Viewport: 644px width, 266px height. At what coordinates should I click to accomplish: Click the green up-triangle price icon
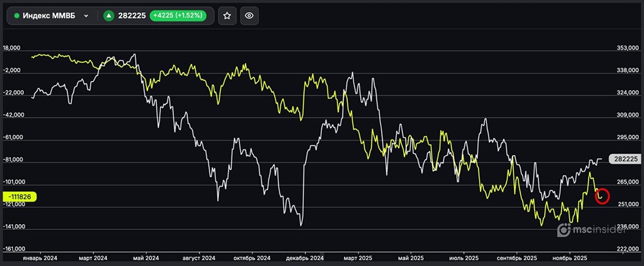[108, 16]
